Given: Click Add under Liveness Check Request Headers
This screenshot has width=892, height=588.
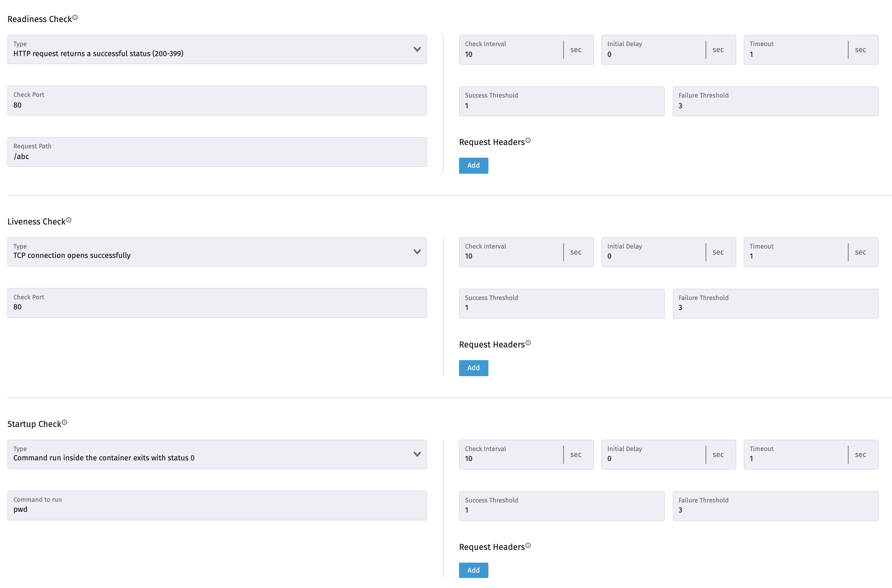Looking at the screenshot, I should click(473, 368).
